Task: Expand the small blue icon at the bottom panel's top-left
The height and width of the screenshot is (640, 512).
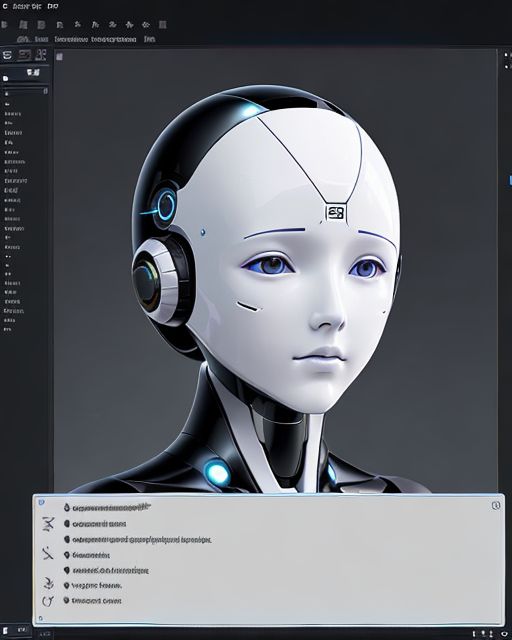Action: pos(41,502)
